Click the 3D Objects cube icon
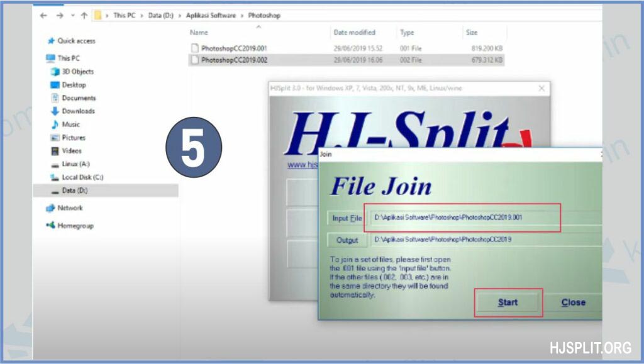This screenshot has height=364, width=644. tap(55, 72)
